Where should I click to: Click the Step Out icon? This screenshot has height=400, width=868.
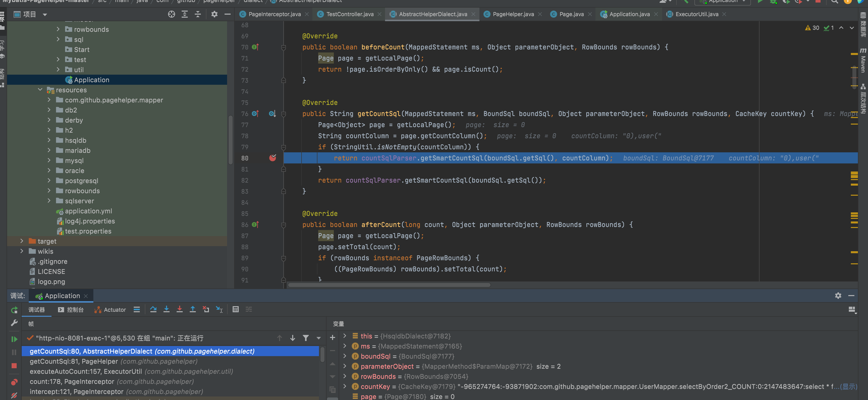coord(193,309)
